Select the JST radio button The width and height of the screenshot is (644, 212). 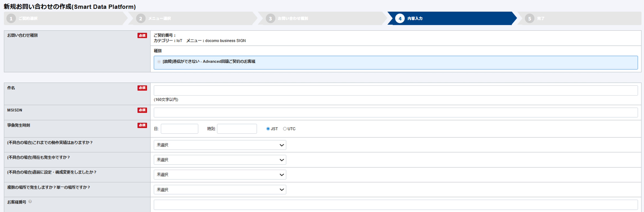pyautogui.click(x=268, y=129)
